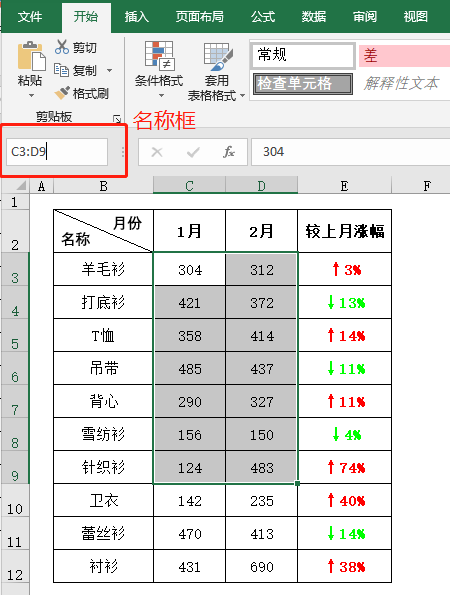Select row 12 header

pos(15,566)
